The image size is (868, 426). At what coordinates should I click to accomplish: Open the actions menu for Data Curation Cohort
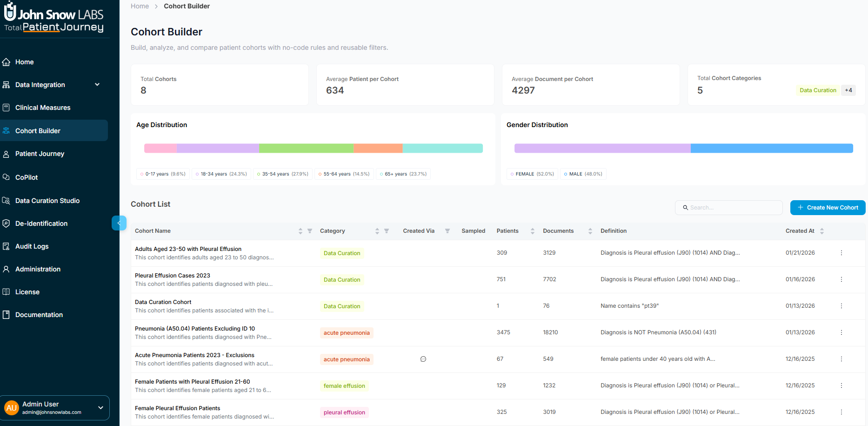click(841, 306)
